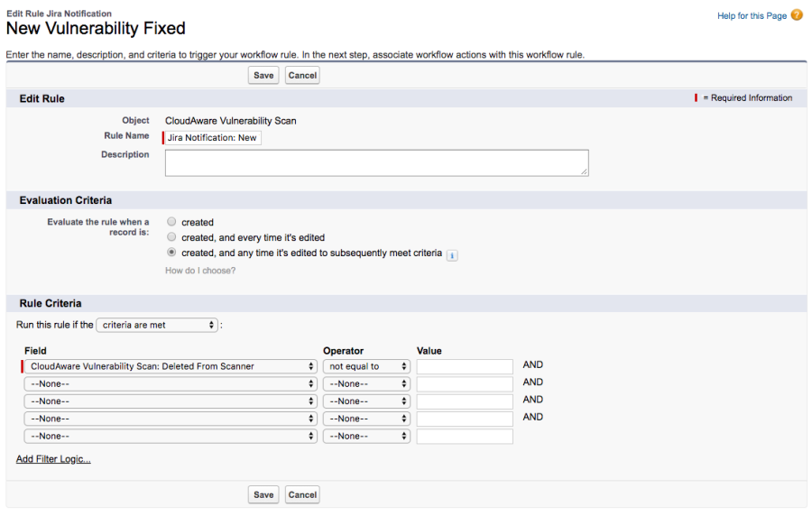The height and width of the screenshot is (516, 812).
Task: Click into the Description text area
Action: 377,163
